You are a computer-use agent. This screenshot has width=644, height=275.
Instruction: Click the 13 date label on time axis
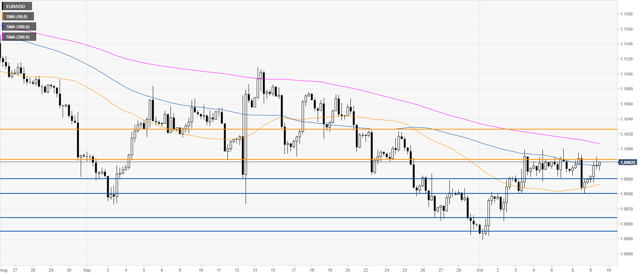255,270
